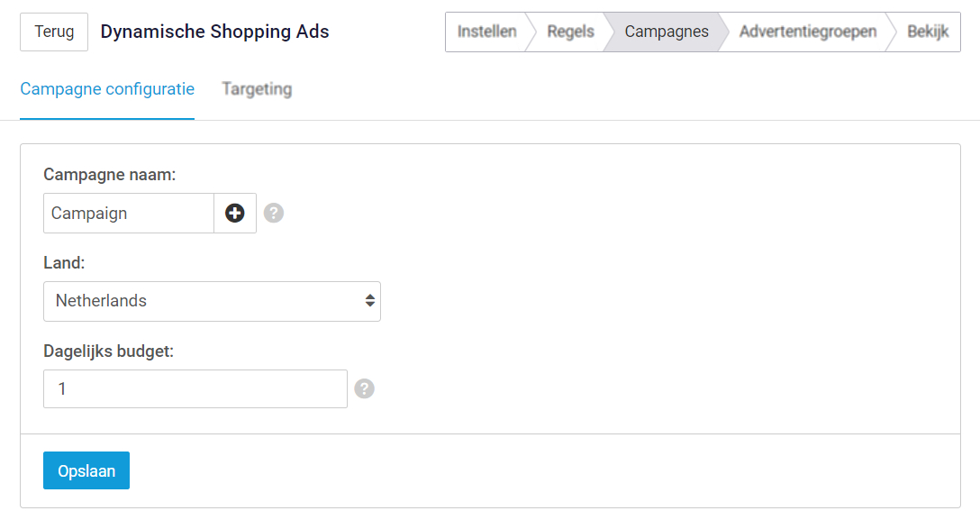Jump to the Advertentiegroepen step

(x=808, y=32)
